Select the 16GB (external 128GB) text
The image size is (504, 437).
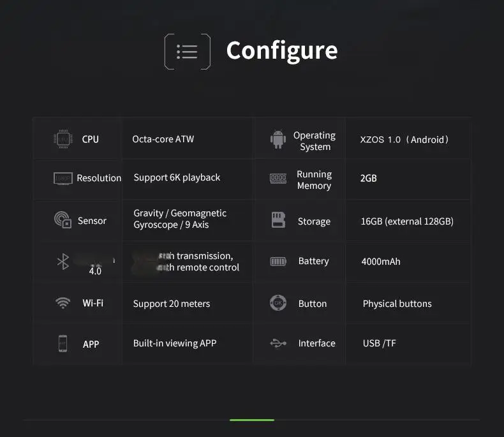[407, 221]
